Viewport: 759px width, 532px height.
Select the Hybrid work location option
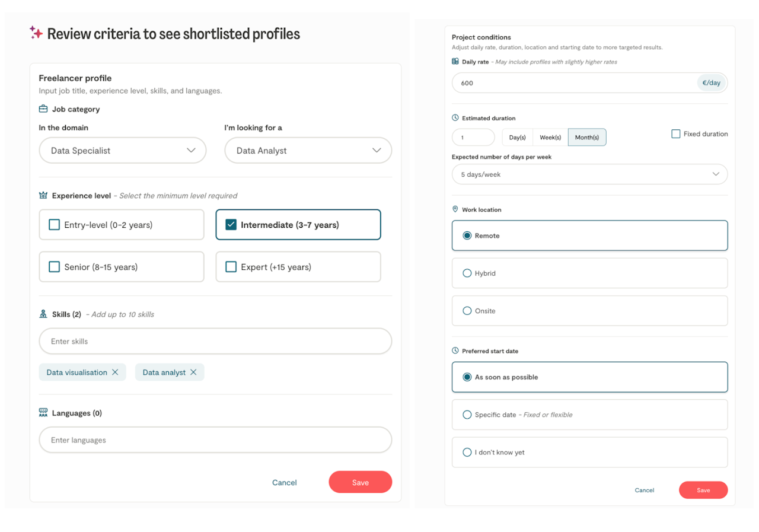coord(467,273)
